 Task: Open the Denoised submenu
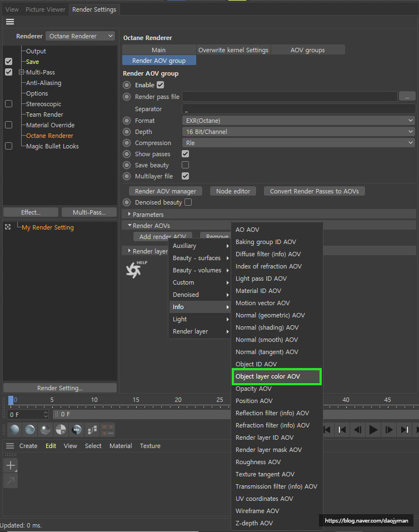click(199, 295)
